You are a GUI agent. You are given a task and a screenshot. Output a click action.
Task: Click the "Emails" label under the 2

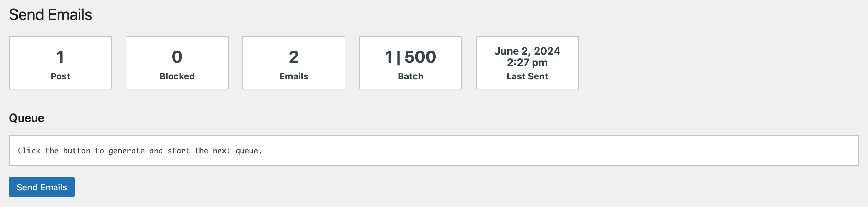click(294, 76)
